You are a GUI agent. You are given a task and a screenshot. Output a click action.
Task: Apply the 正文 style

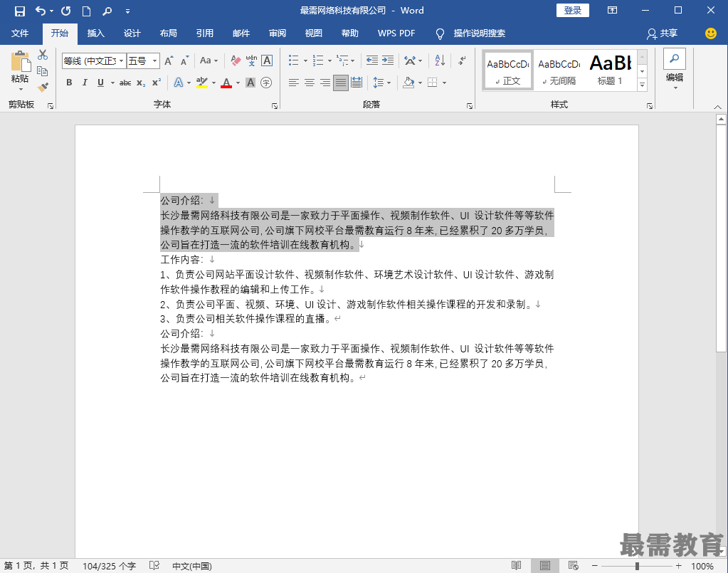click(508, 71)
